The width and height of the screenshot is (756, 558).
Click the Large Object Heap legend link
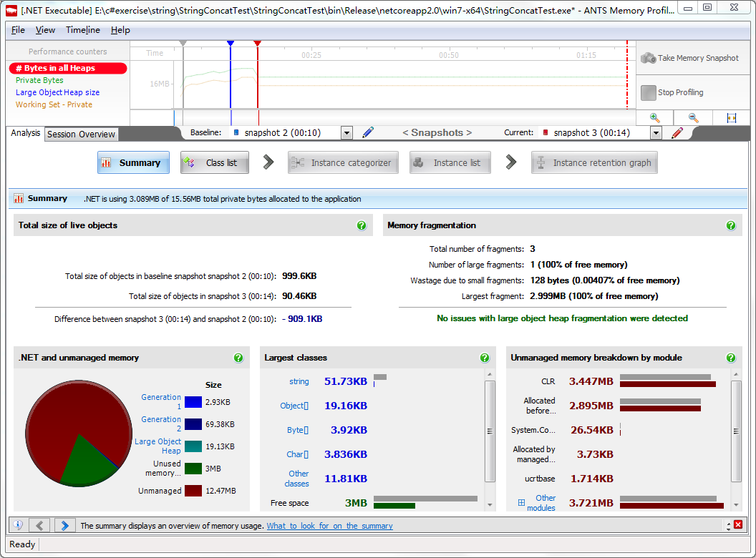coord(157,446)
